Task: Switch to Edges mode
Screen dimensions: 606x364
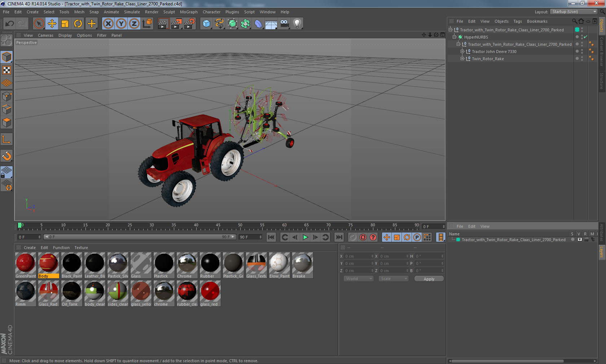Action: click(6, 110)
